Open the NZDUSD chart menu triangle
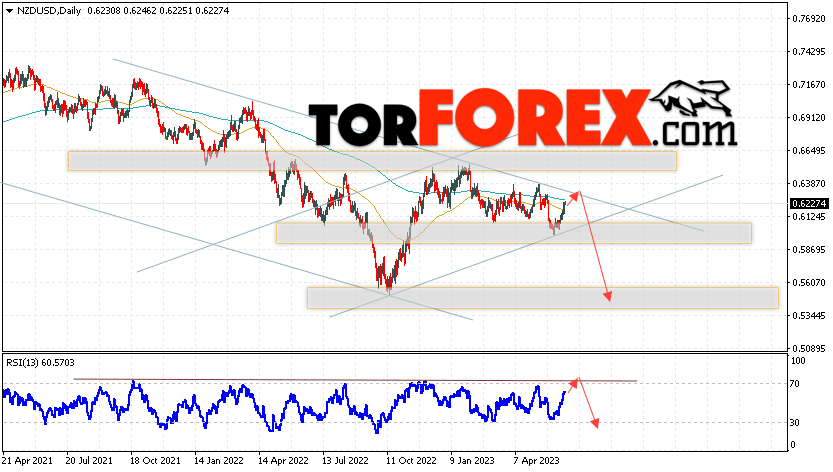The height and width of the screenshot is (472, 833). point(9,11)
